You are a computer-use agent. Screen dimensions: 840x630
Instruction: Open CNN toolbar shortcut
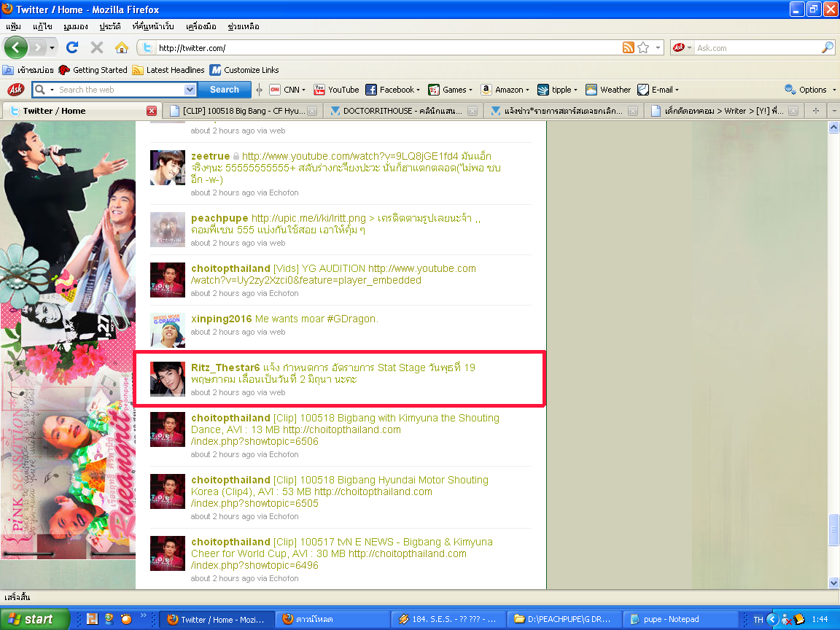287,90
